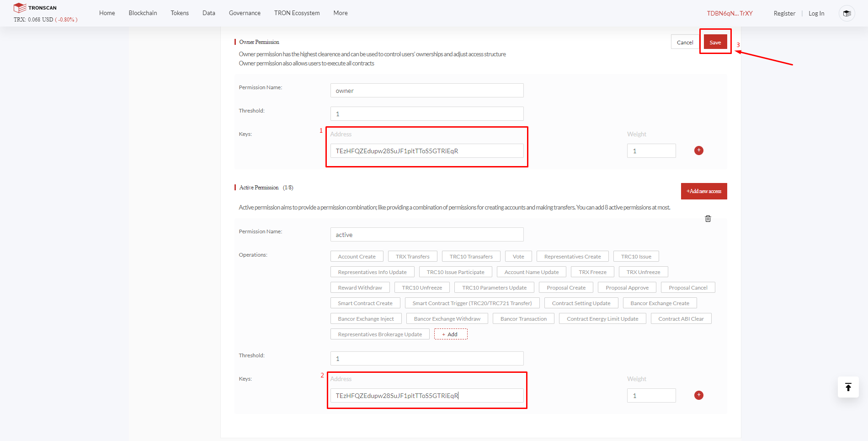Click the TDBN6qN...TrXY wallet address

coord(730,13)
